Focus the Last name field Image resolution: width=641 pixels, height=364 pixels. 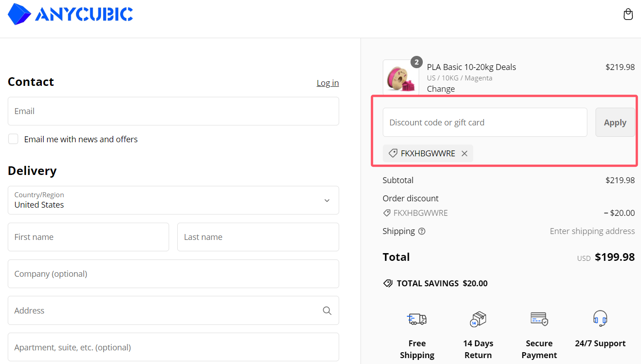(x=258, y=237)
